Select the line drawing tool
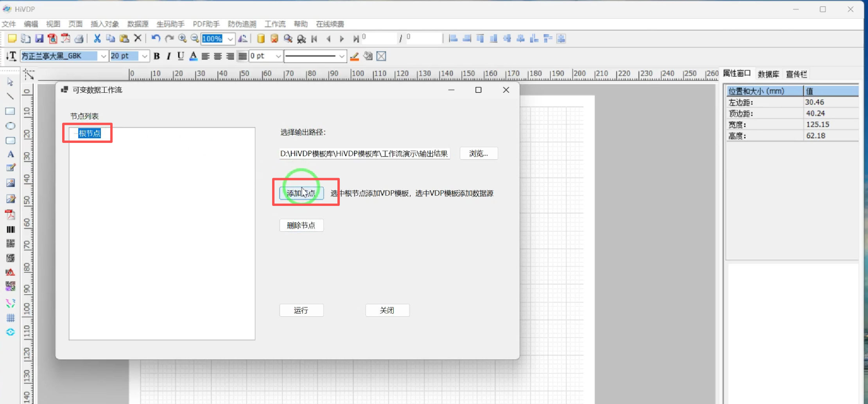868x404 pixels. tap(11, 96)
